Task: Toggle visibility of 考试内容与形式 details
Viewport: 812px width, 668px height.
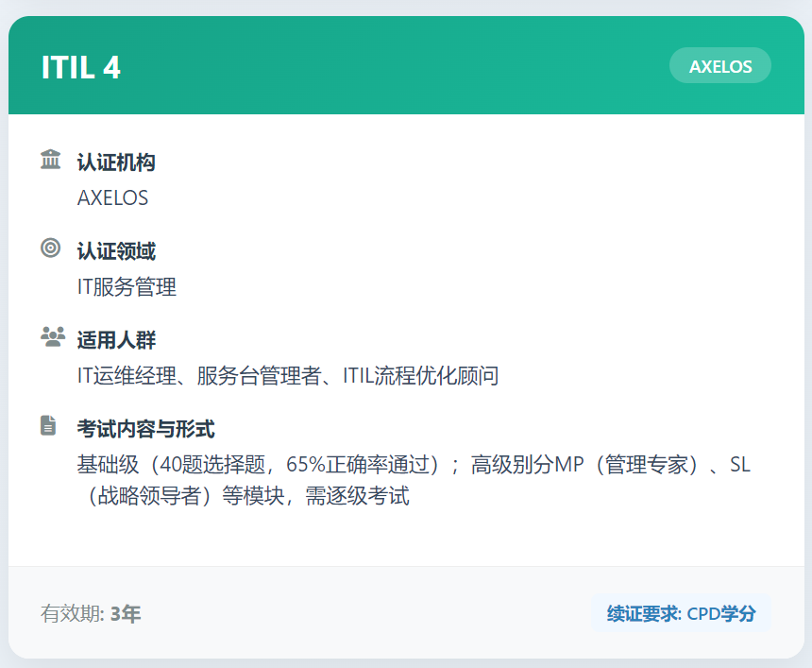Action: (x=142, y=428)
